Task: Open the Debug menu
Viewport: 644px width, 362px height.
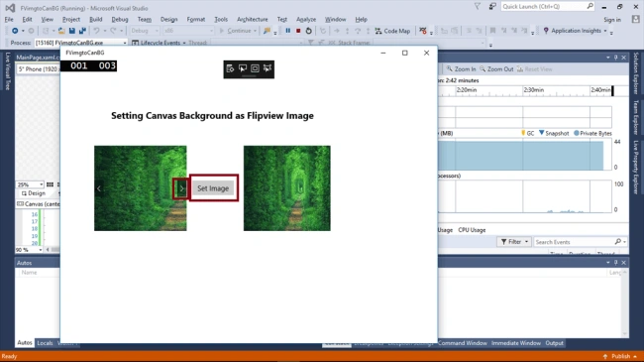Action: [x=120, y=19]
